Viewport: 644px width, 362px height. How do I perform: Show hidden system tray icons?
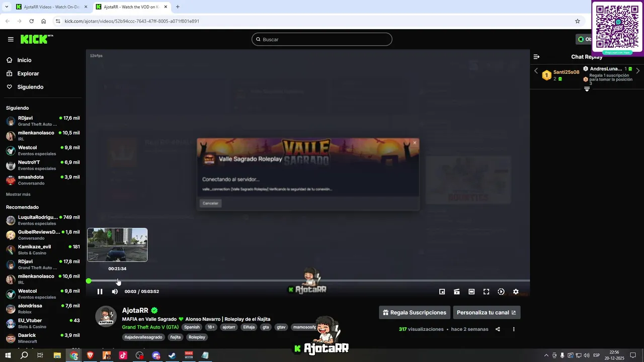point(546,355)
